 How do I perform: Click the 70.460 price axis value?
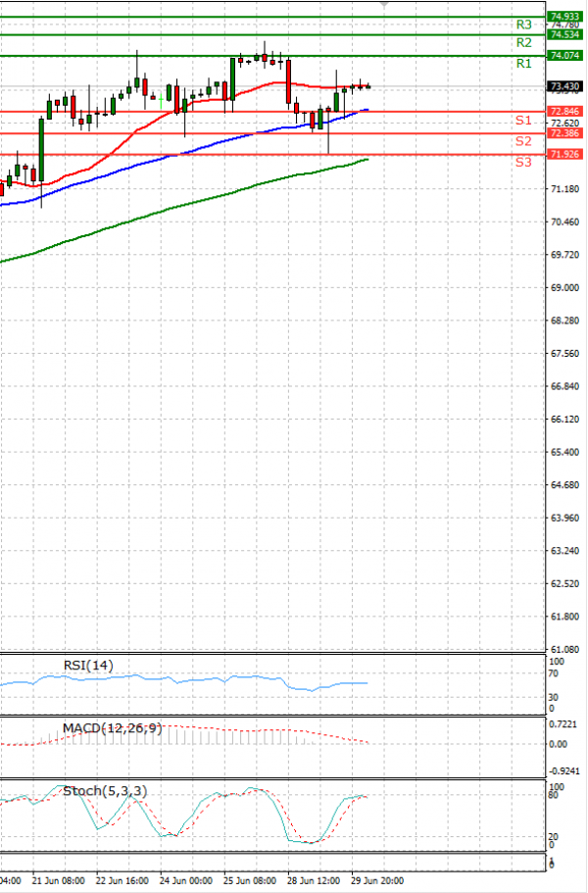coord(565,223)
